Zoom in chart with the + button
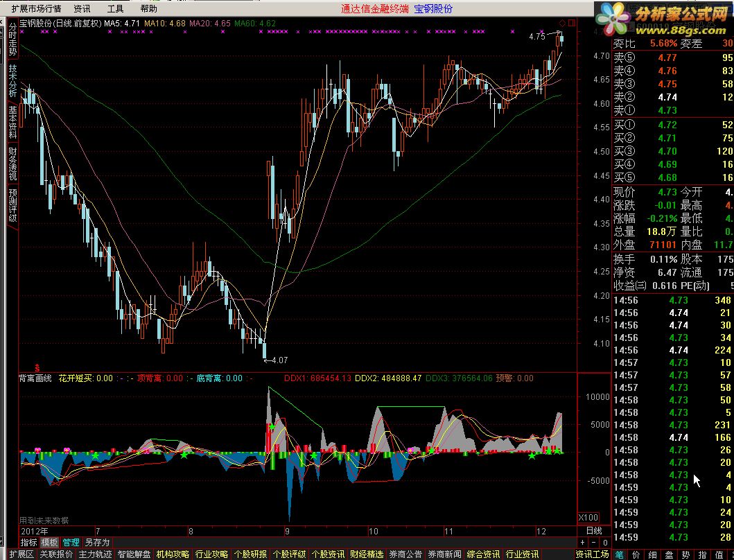The image size is (734, 560). [x=582, y=542]
